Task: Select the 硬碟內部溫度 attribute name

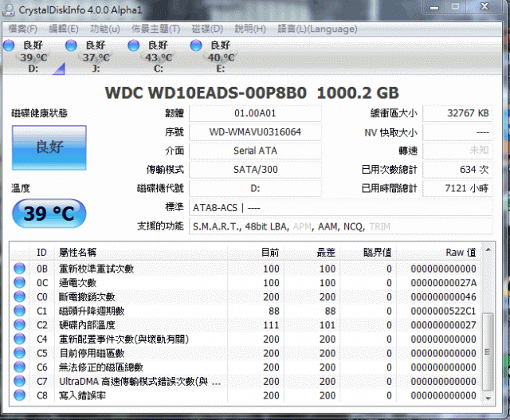Action: point(87,325)
